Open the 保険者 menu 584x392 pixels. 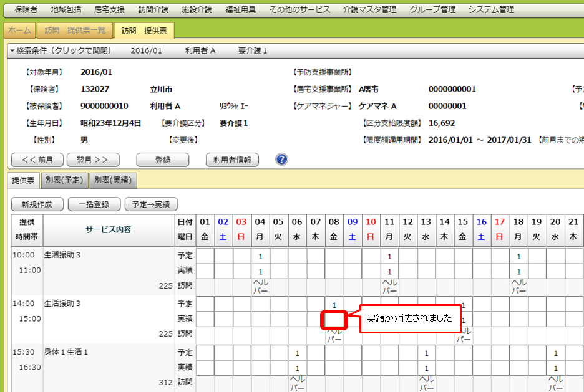[x=26, y=9]
